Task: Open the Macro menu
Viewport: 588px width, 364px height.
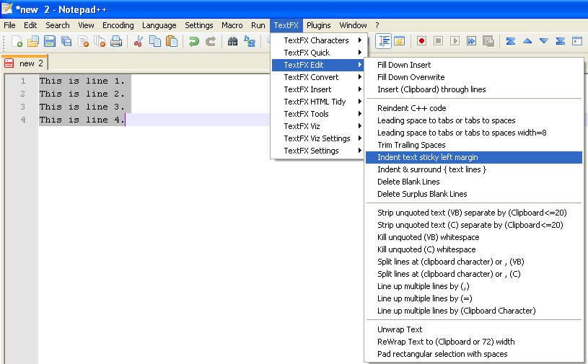Action: click(x=232, y=25)
